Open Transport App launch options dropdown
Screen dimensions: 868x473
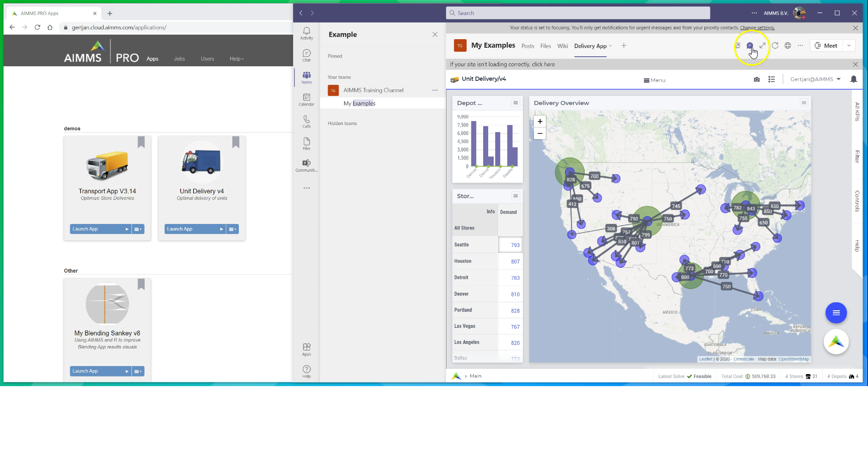click(138, 229)
